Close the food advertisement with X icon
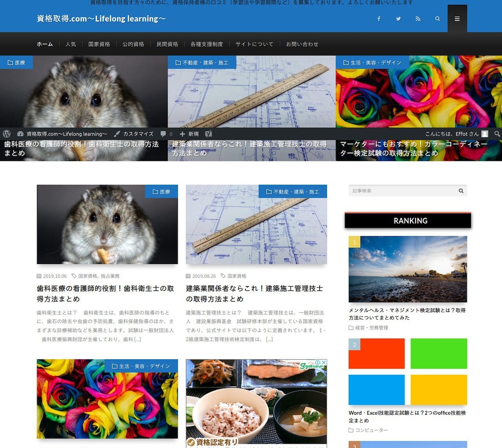The width and height of the screenshot is (502, 448). pos(324,362)
